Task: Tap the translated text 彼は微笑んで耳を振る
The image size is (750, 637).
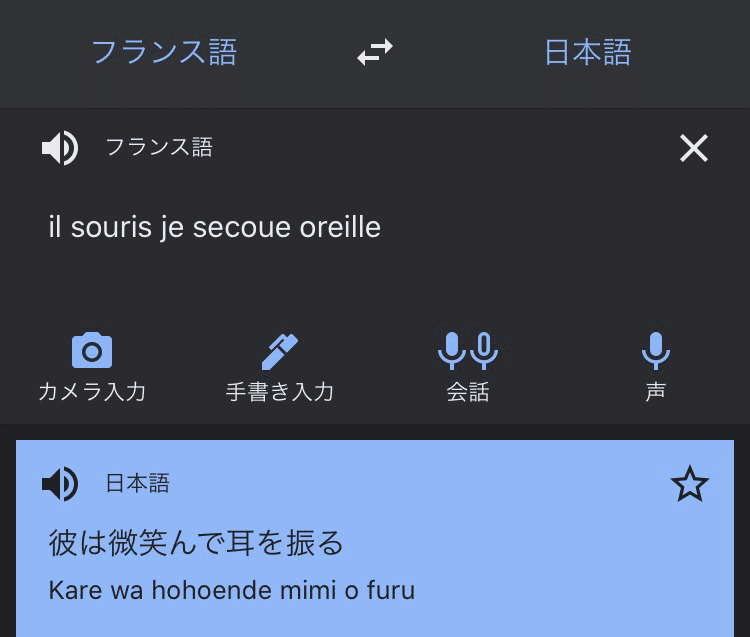Action: tap(196, 543)
